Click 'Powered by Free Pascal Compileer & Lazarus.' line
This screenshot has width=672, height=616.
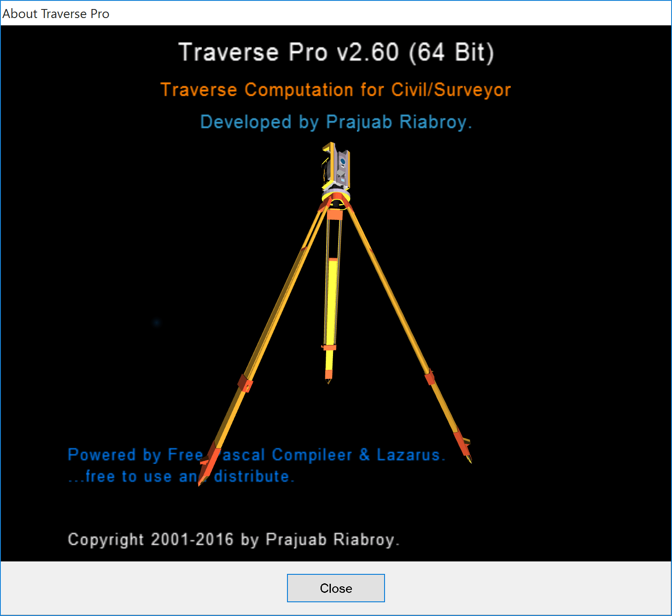click(257, 455)
